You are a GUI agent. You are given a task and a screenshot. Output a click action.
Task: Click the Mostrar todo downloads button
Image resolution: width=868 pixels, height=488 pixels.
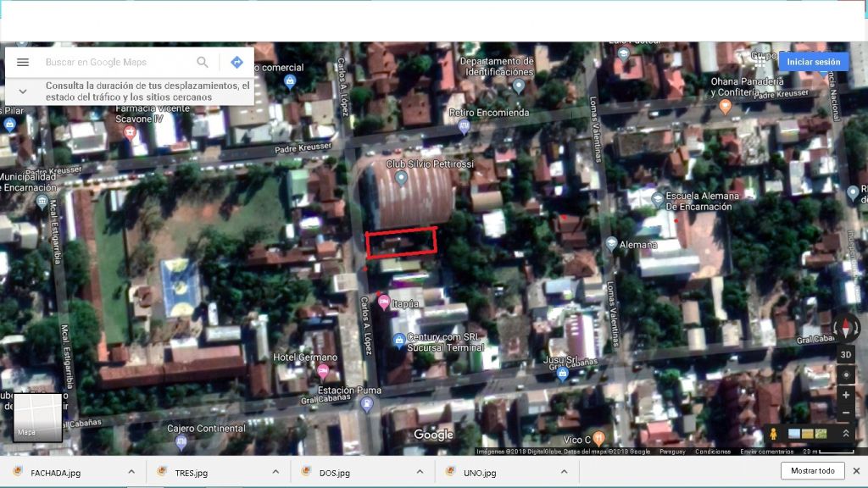[x=812, y=471]
